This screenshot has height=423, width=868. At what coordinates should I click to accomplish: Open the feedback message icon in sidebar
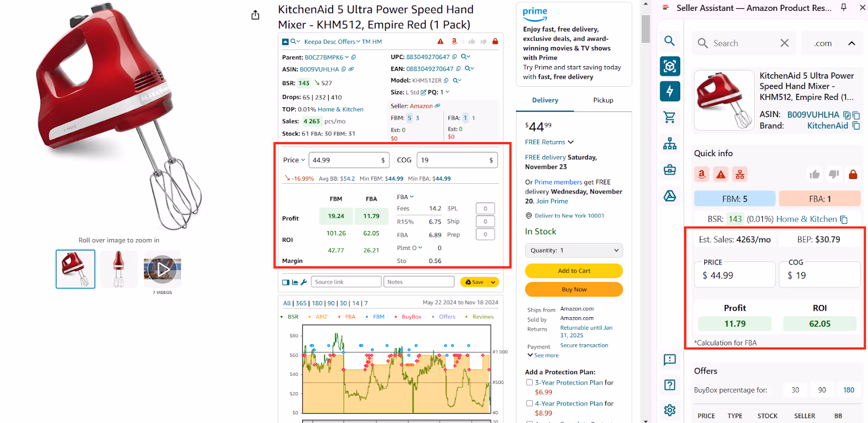(669, 360)
